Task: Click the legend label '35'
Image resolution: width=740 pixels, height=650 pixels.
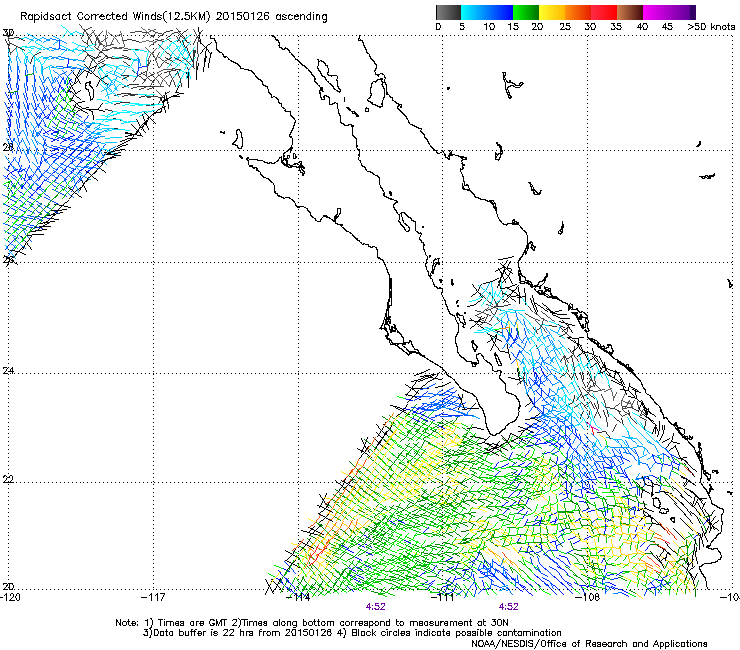Action: (616, 27)
